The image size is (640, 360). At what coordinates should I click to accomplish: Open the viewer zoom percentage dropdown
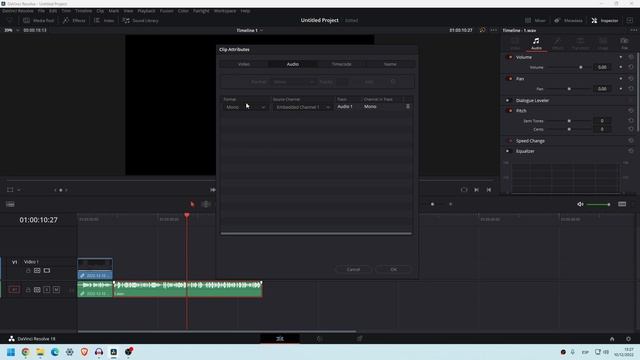[x=11, y=30]
